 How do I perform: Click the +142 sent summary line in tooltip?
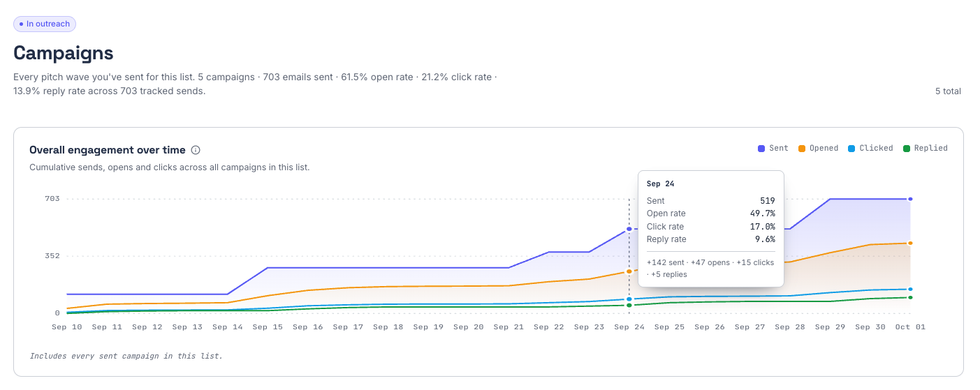(x=710, y=269)
